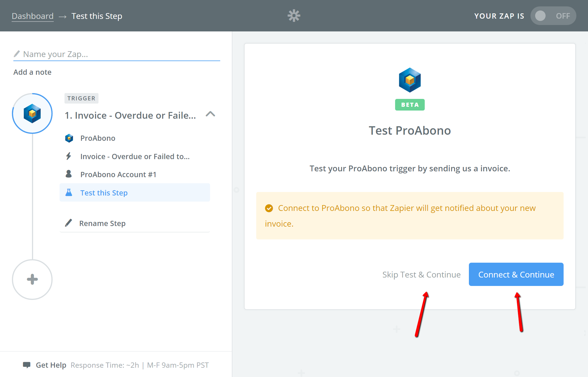Image resolution: width=588 pixels, height=377 pixels.
Task: Open the Dashboard breadcrumb link
Action: point(33,16)
